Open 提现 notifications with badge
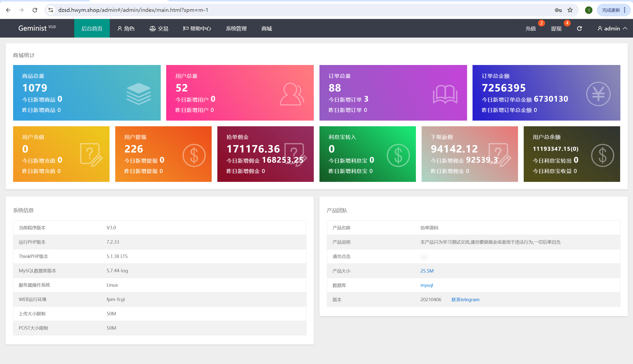This screenshot has height=364, width=633. pos(556,28)
